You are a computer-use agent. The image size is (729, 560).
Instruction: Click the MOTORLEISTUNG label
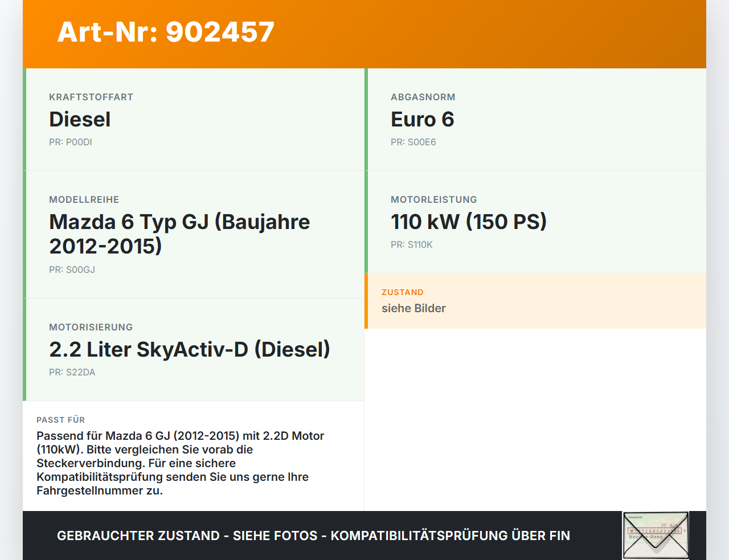coord(434,200)
